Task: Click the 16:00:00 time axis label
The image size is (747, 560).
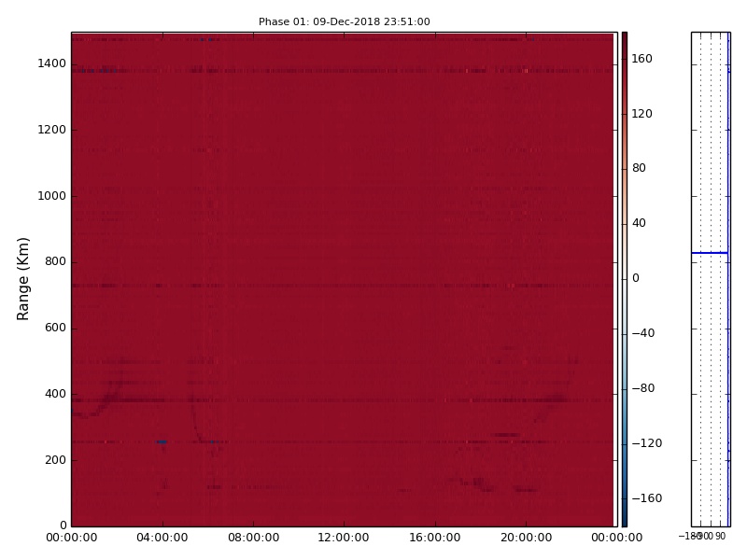Action: click(434, 538)
